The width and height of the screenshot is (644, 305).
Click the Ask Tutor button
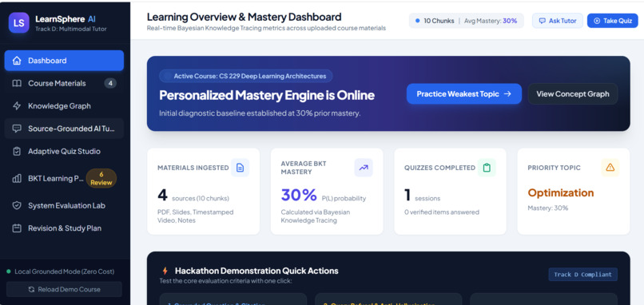pyautogui.click(x=558, y=21)
